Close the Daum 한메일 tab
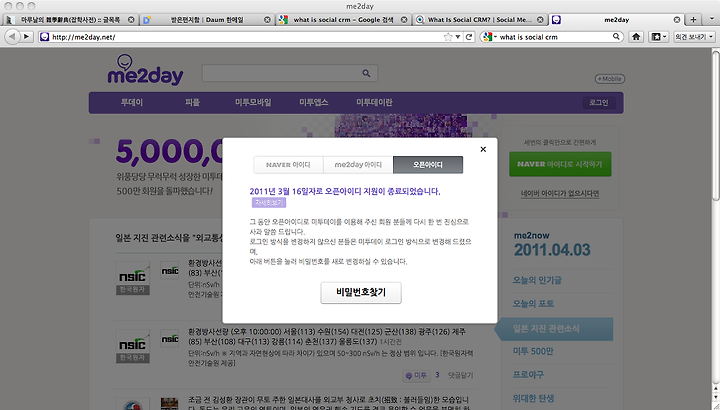720x410 pixels. pos(267,20)
